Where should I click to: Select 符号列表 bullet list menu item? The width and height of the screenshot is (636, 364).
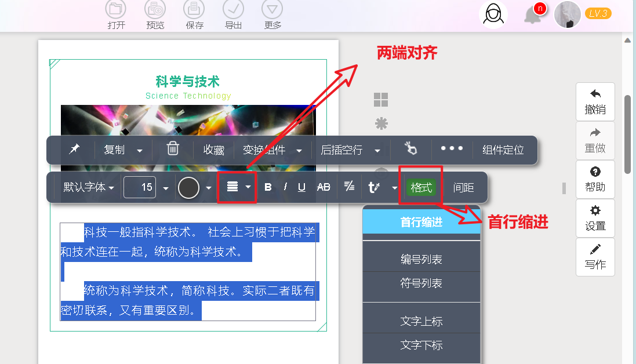tap(421, 283)
